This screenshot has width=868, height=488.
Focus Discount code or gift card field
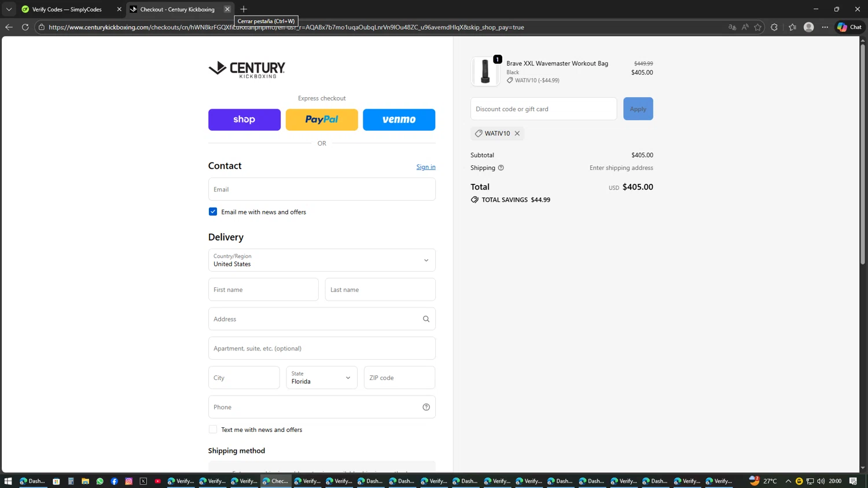(x=544, y=109)
